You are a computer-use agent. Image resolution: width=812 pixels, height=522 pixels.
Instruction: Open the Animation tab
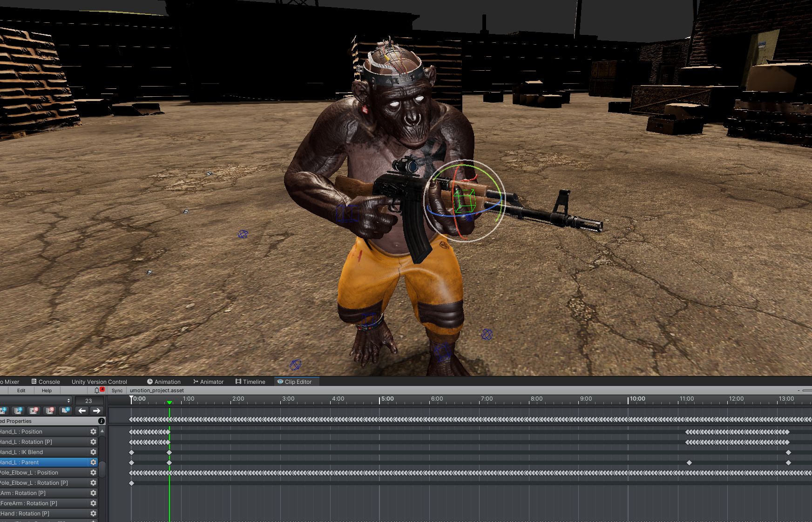(164, 381)
